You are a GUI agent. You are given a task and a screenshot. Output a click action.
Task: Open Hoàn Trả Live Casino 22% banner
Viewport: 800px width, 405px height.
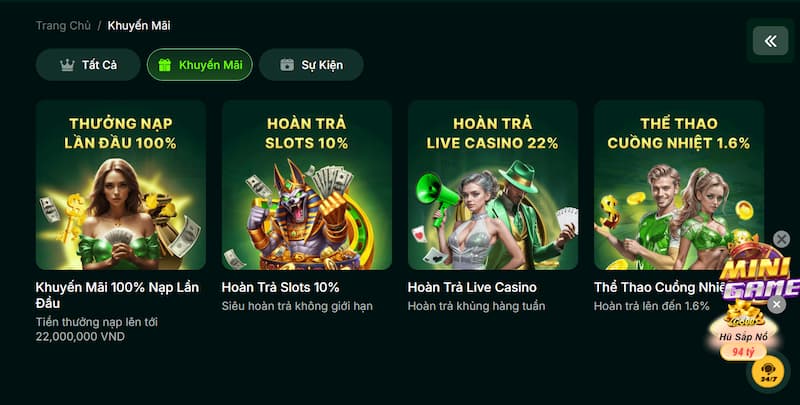(x=493, y=185)
